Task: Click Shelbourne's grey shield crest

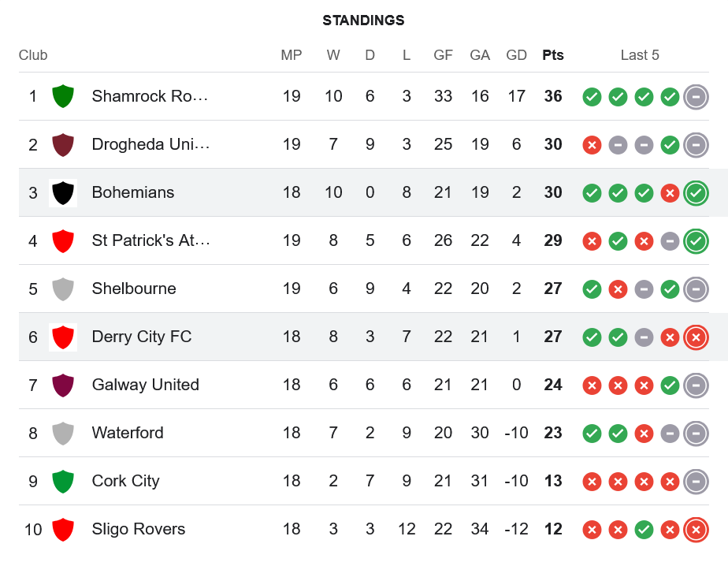Action: point(63,289)
